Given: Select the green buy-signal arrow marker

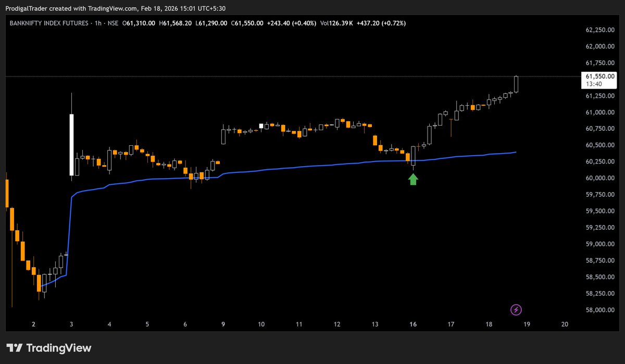Looking at the screenshot, I should point(413,179).
